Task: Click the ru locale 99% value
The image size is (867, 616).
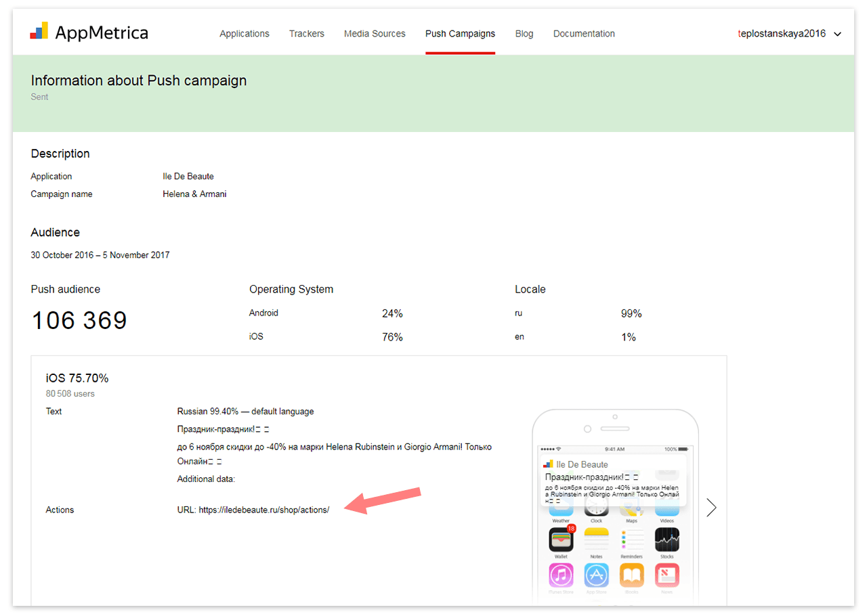Action: pyautogui.click(x=631, y=313)
